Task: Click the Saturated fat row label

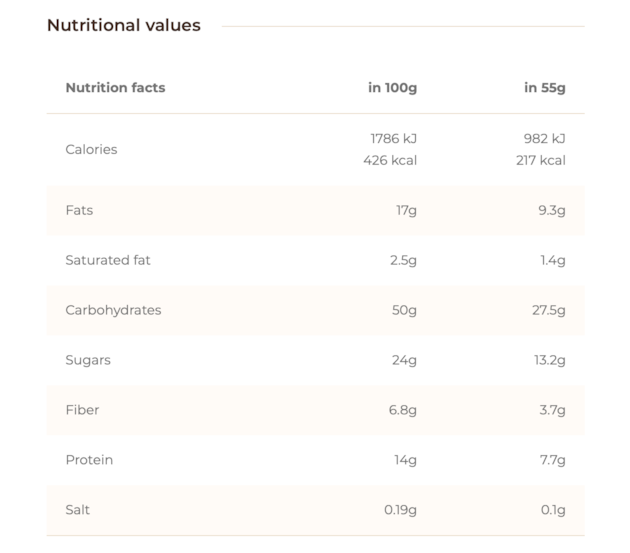Action: [108, 260]
